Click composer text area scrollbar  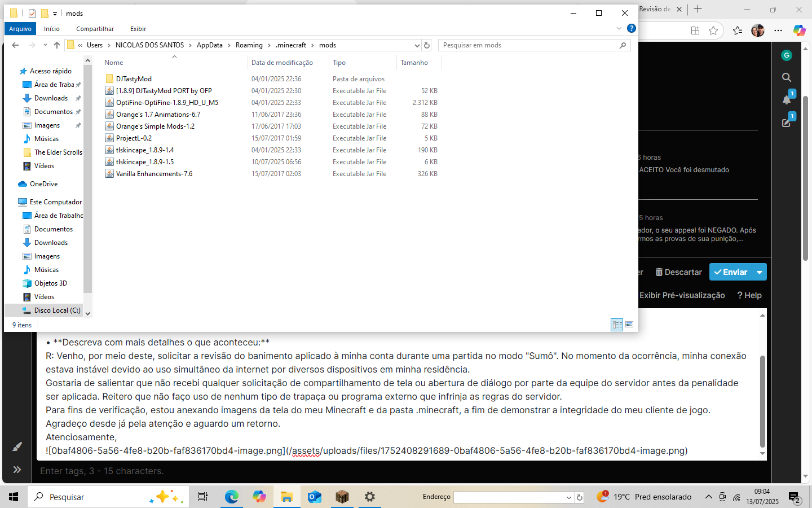762,401
